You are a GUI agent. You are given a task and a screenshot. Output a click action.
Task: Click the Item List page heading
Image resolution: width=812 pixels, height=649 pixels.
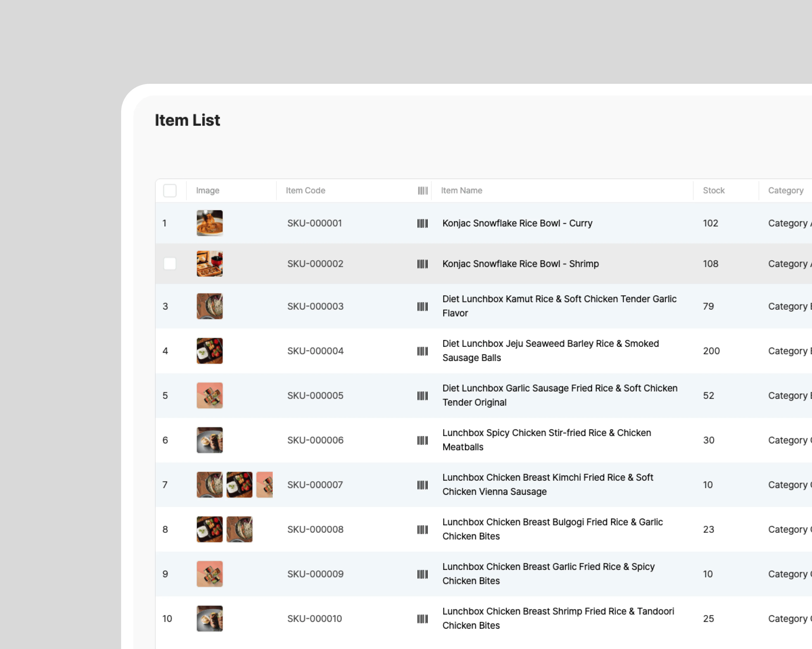(x=188, y=120)
